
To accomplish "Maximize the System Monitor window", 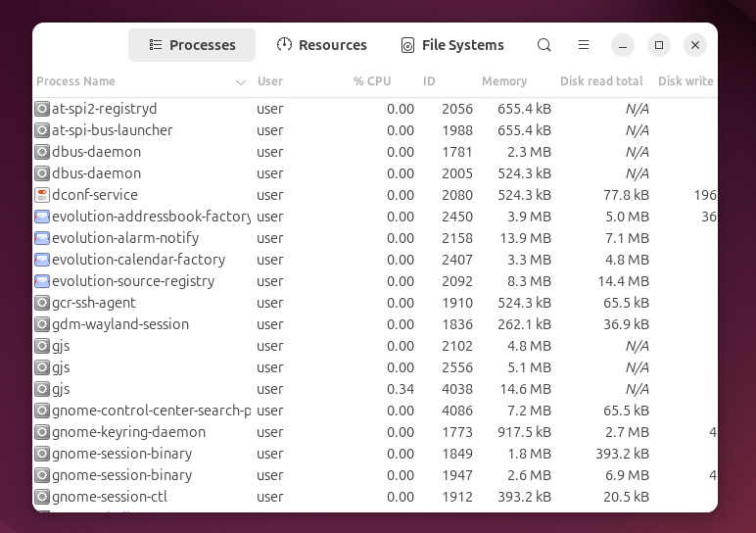I will click(x=659, y=45).
